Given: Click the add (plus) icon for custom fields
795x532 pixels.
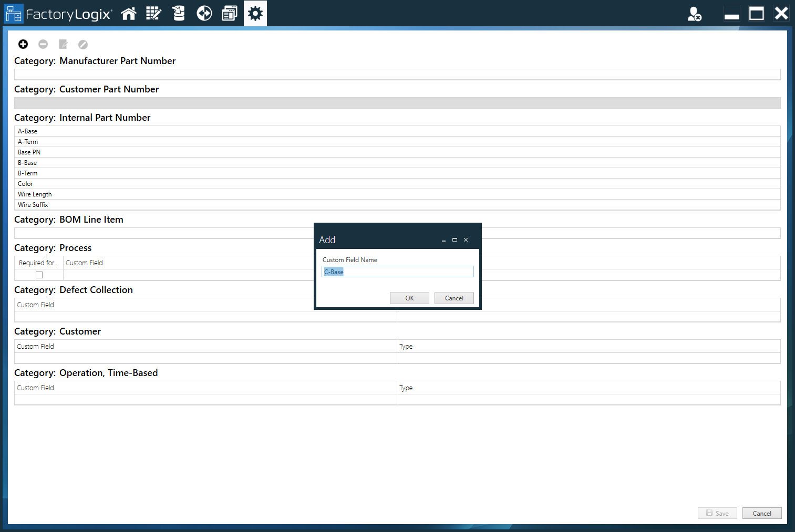Looking at the screenshot, I should [x=23, y=44].
